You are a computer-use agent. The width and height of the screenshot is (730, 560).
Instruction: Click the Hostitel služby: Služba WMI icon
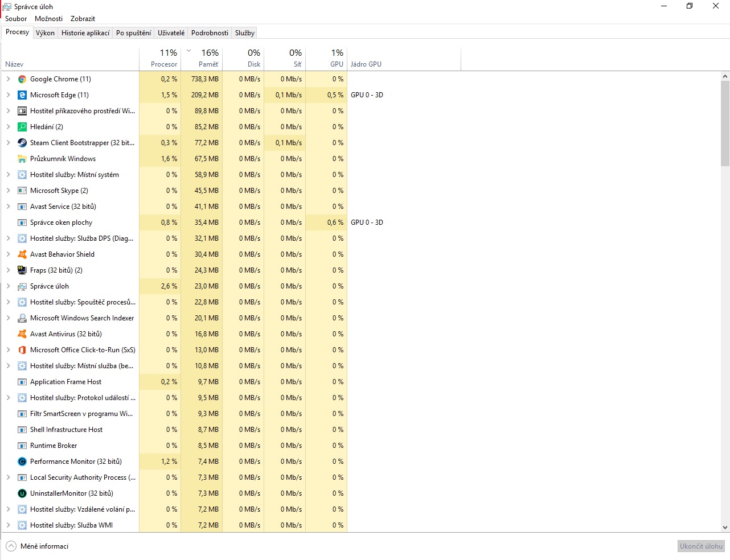pyautogui.click(x=22, y=525)
